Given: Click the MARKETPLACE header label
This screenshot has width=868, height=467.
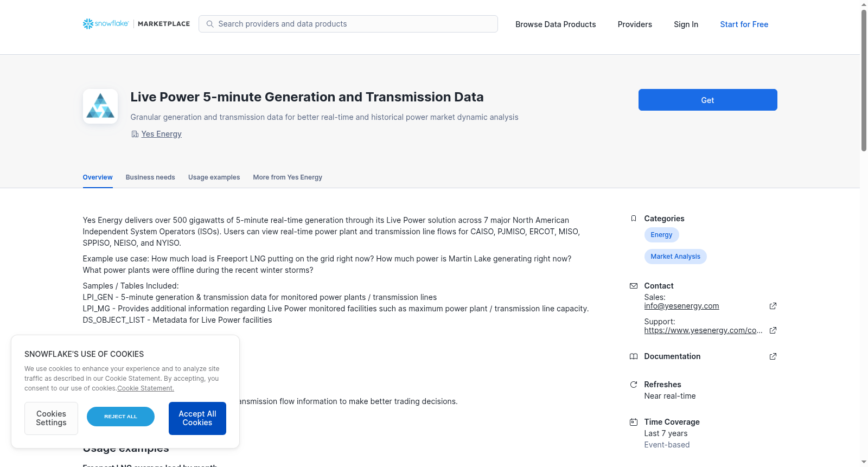Looking at the screenshot, I should click(164, 24).
